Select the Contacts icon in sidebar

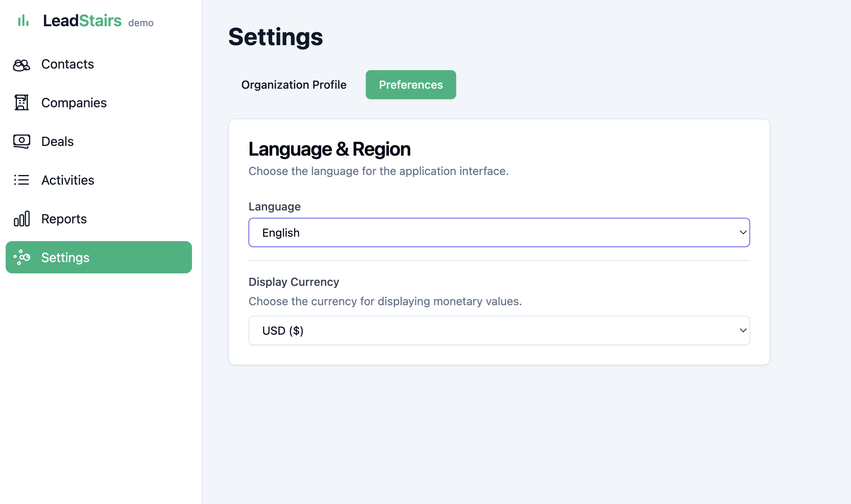pyautogui.click(x=21, y=64)
